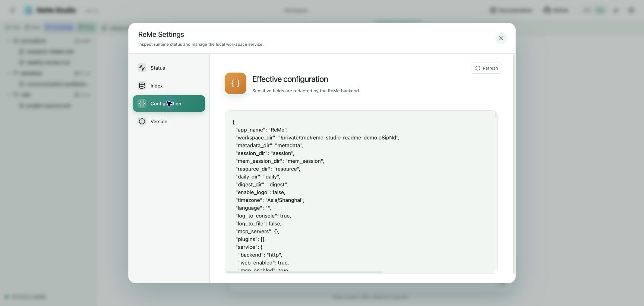644x306 pixels.
Task: Click the "daily_dir": "daily" line
Action: pyautogui.click(x=258, y=176)
